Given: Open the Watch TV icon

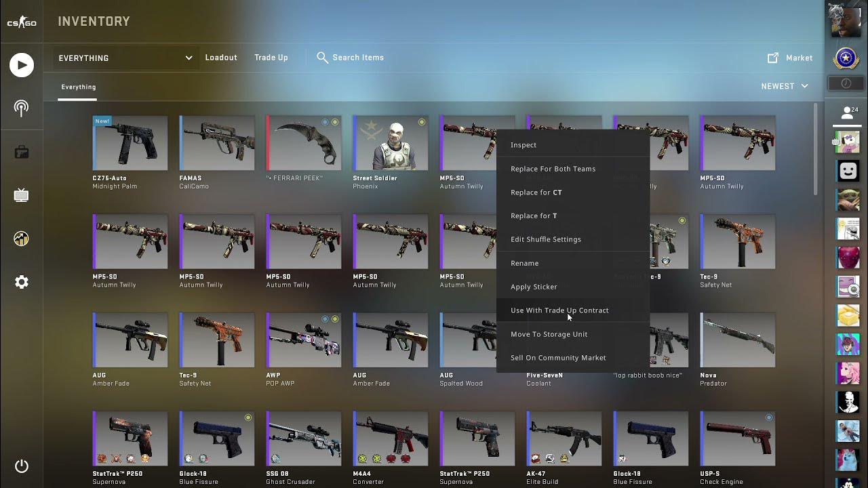Looking at the screenshot, I should (x=22, y=195).
